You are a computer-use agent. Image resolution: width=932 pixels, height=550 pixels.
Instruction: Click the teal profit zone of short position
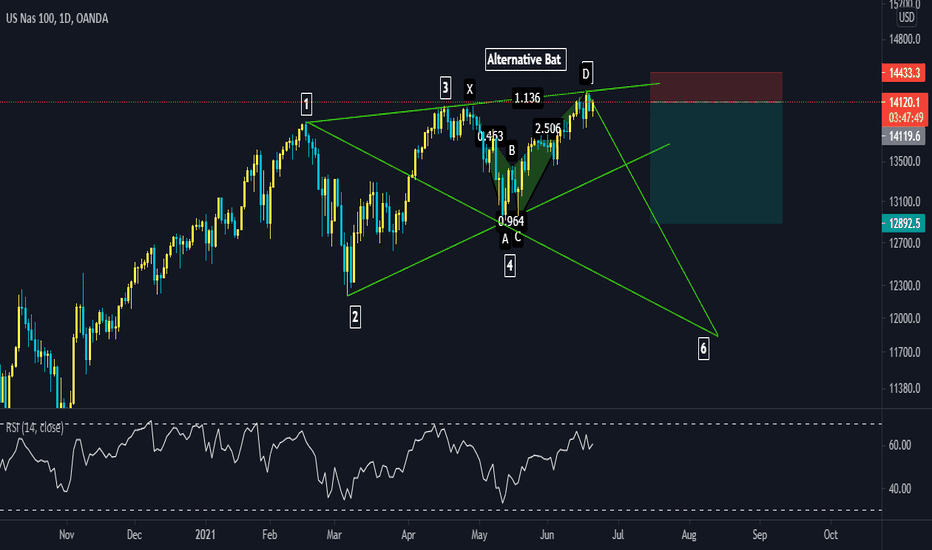click(716, 163)
